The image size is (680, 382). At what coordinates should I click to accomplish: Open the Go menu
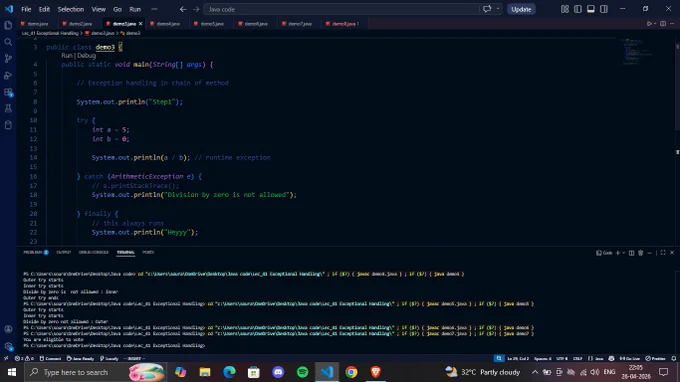point(117,9)
